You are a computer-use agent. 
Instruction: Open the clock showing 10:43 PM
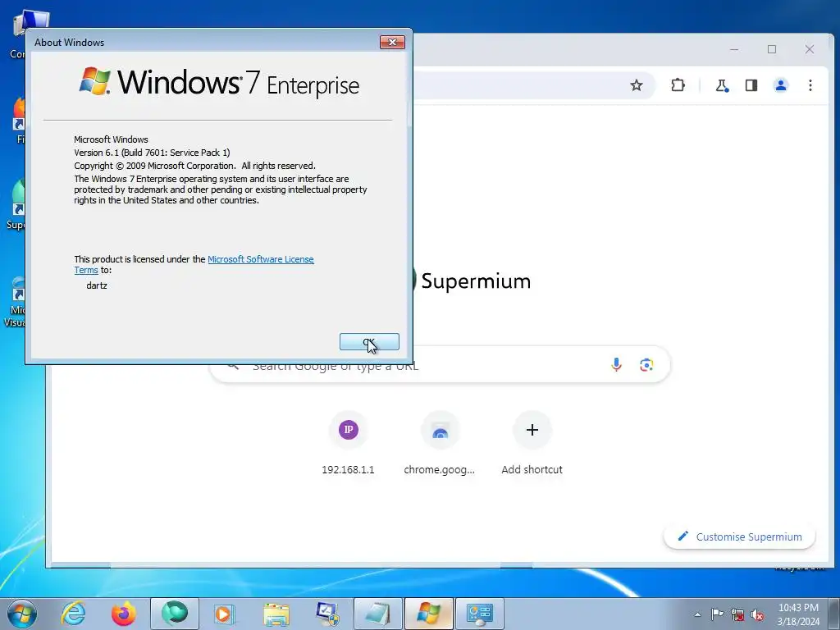click(798, 614)
